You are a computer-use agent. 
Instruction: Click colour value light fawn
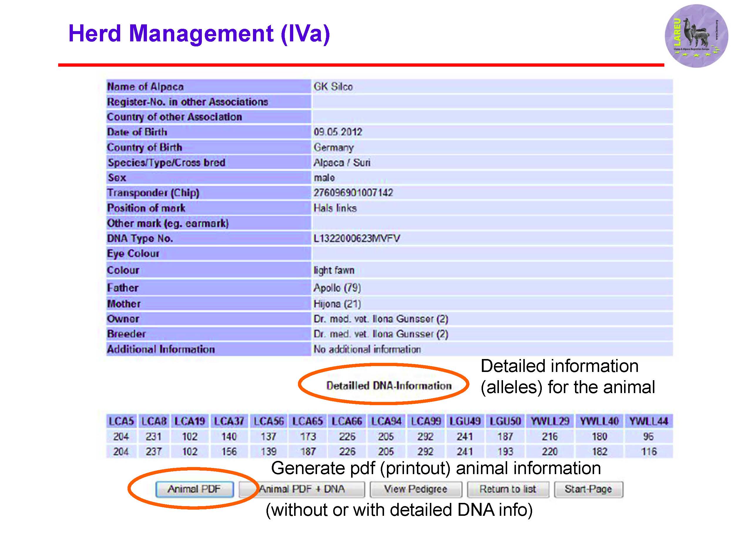click(x=334, y=270)
